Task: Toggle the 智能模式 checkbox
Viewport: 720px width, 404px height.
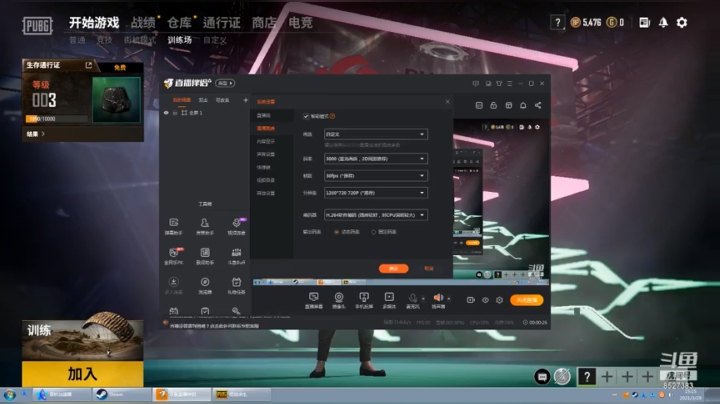Action: (x=306, y=116)
